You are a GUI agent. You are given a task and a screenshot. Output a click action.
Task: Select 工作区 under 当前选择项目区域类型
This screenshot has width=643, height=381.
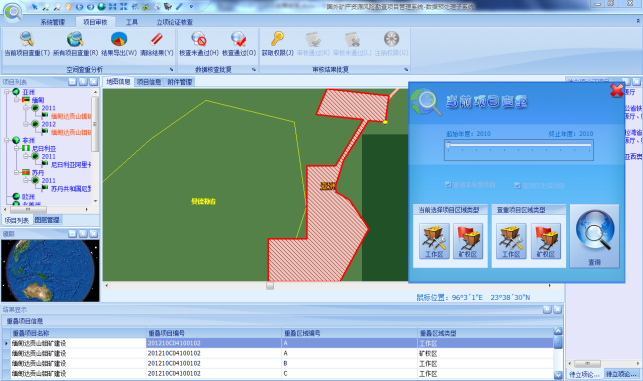point(434,241)
